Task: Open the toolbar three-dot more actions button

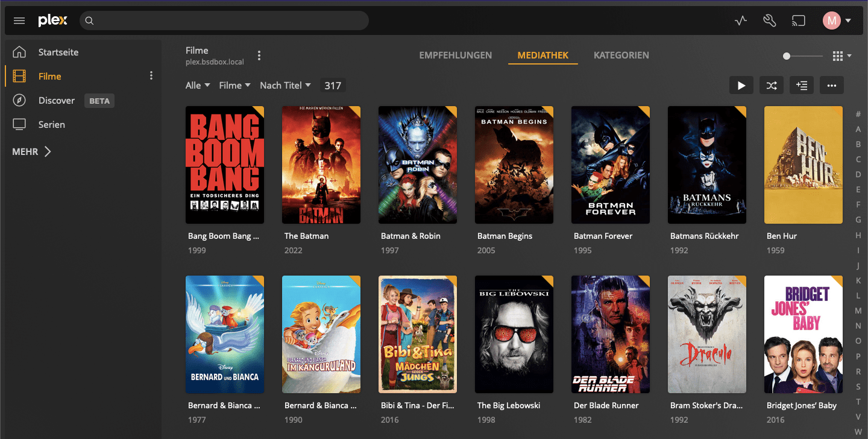Action: 832,86
